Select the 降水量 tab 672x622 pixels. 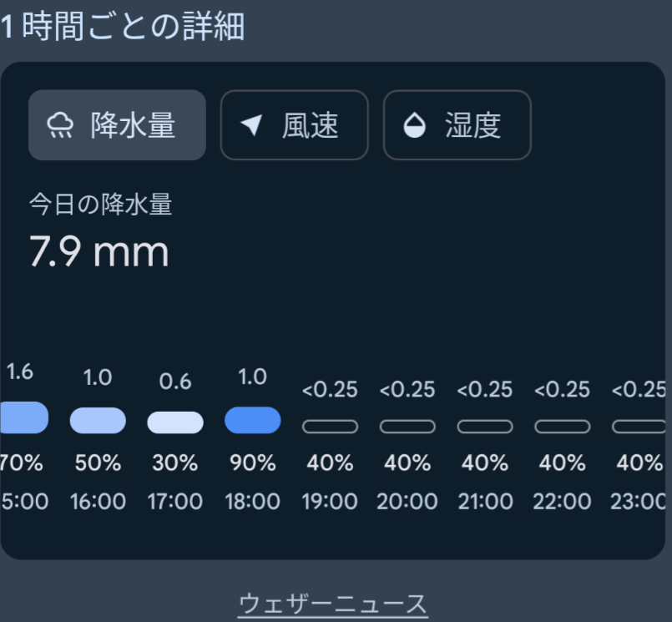117,125
